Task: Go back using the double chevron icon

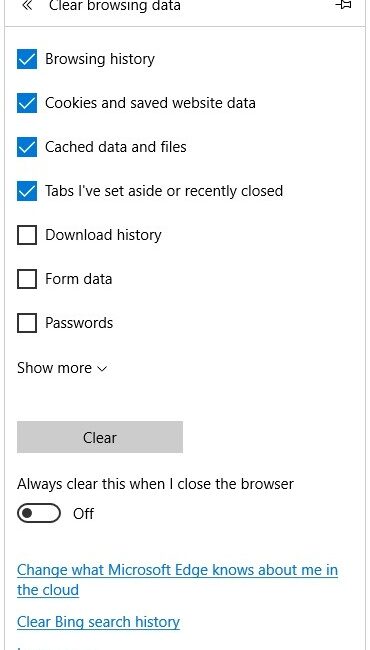Action: coord(27,5)
